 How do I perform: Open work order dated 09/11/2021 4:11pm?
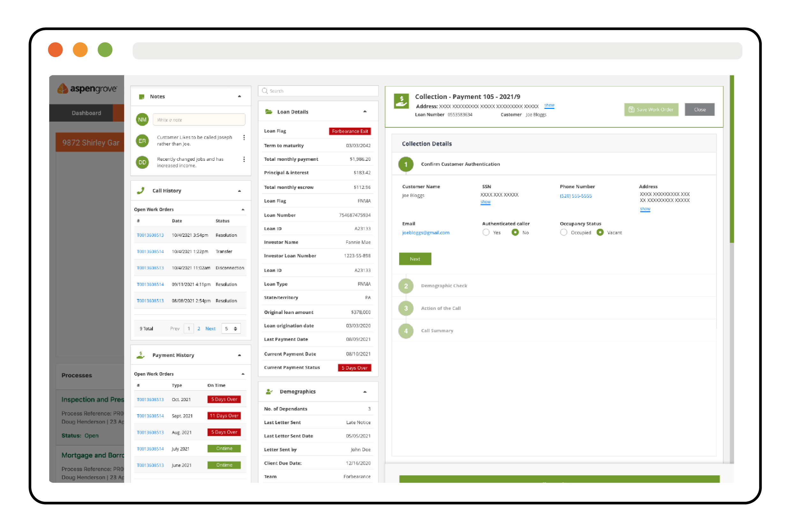pos(150,284)
